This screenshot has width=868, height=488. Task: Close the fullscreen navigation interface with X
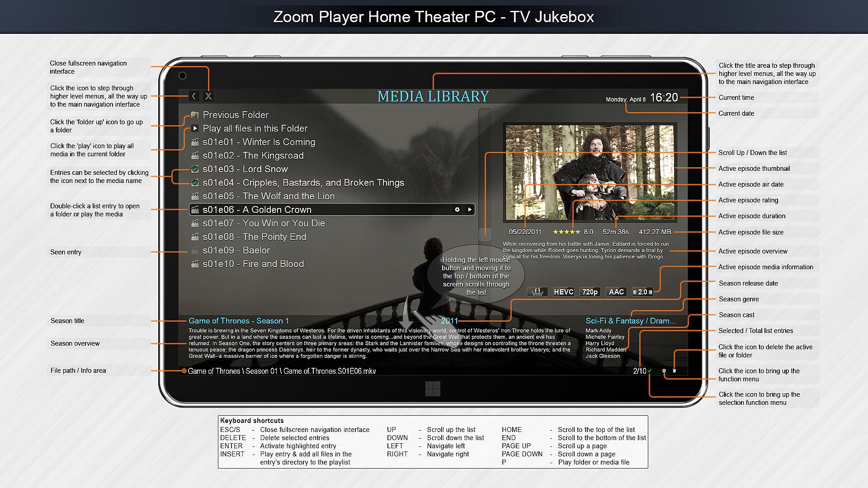(208, 96)
